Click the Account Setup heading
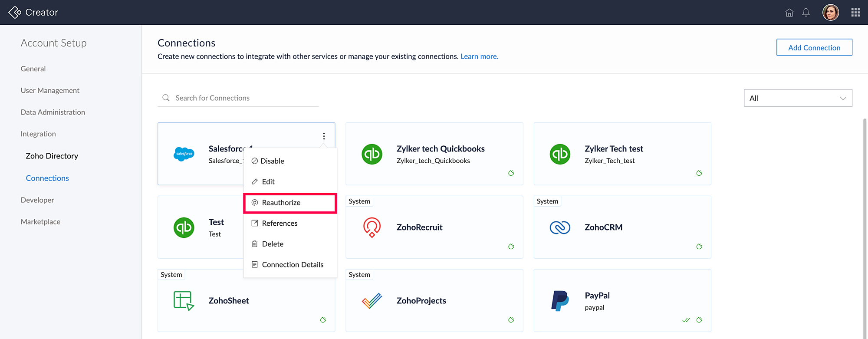868x339 pixels. click(x=53, y=43)
